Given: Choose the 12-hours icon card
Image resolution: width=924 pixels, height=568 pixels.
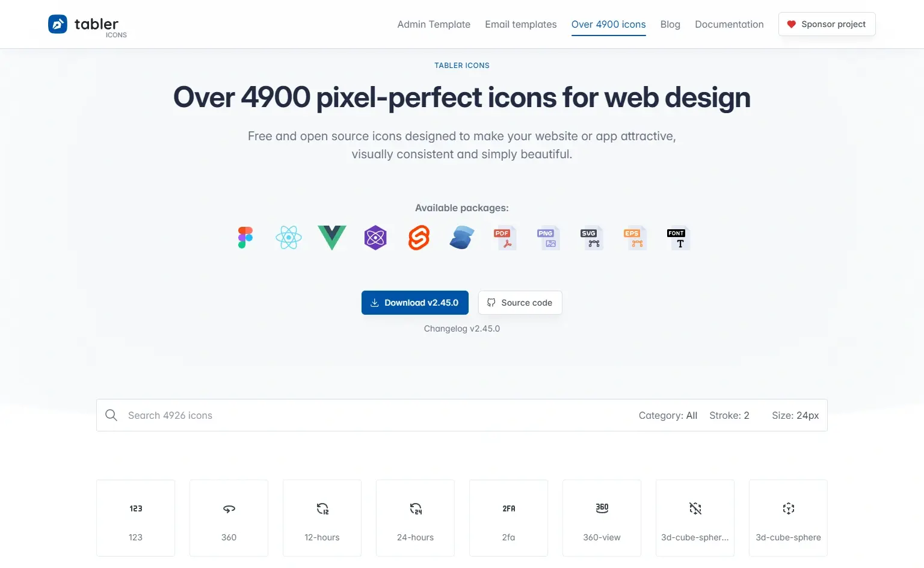Looking at the screenshot, I should [x=322, y=518].
